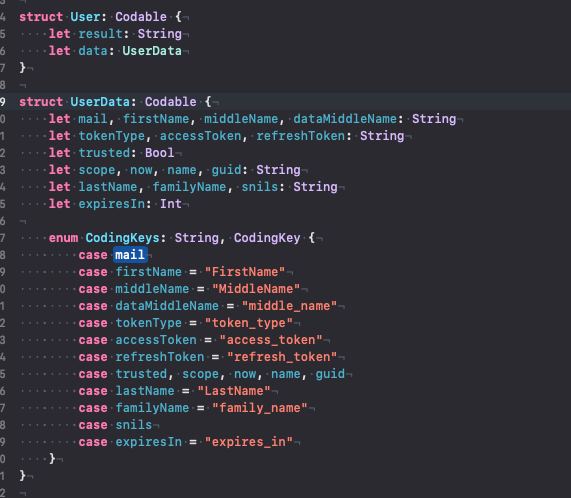Click the "refresh_token" string literal
571x498 pixels.
(282, 357)
